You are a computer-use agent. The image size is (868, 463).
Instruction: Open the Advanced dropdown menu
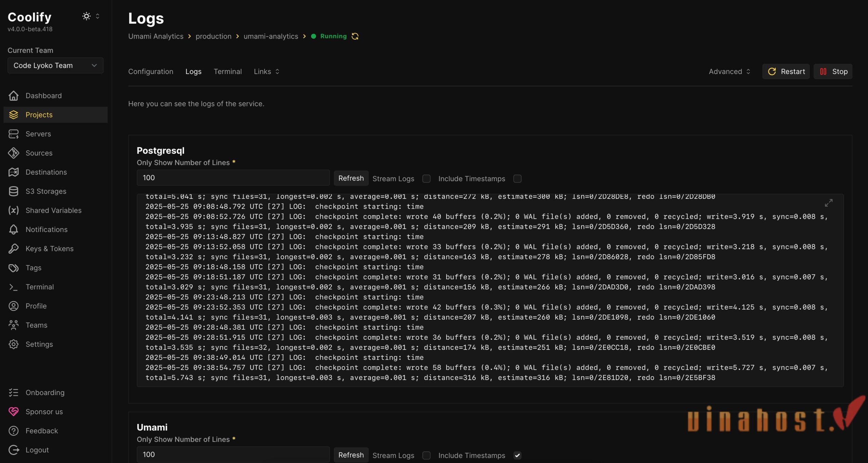click(x=730, y=72)
